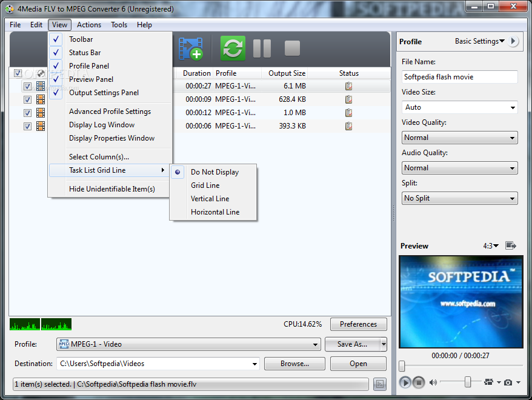
Task: Choose Display Properties Window
Action: pos(111,138)
